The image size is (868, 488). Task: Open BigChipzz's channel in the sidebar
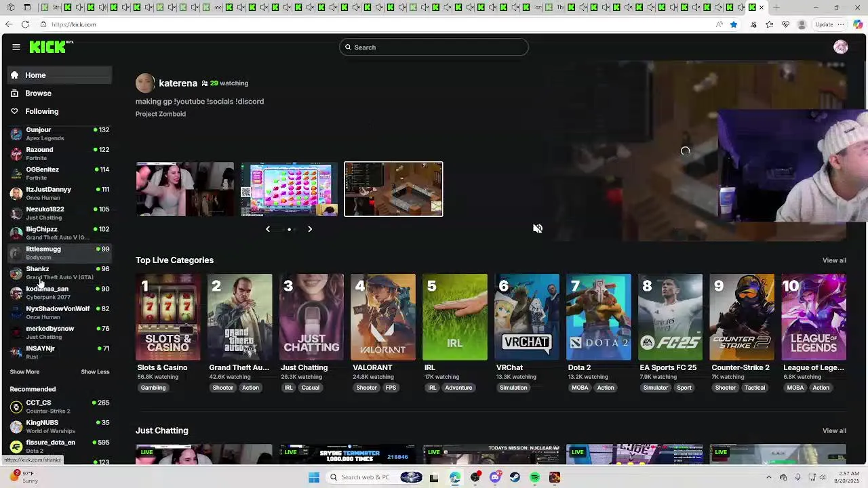(60, 233)
